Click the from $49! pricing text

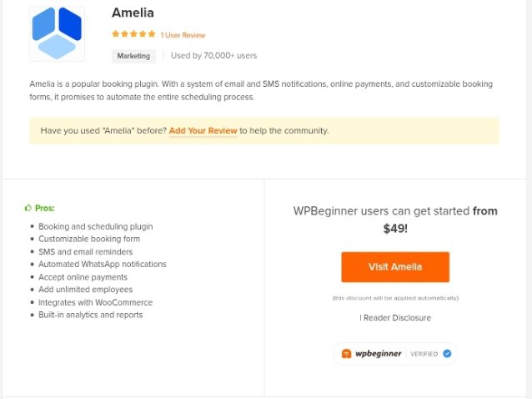[440, 220]
